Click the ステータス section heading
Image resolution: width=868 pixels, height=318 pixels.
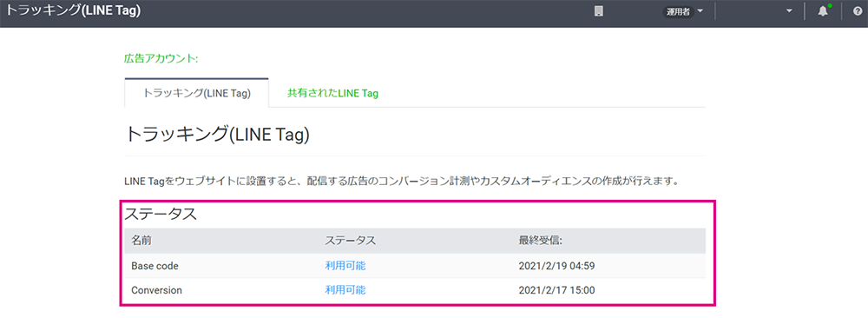161,215
